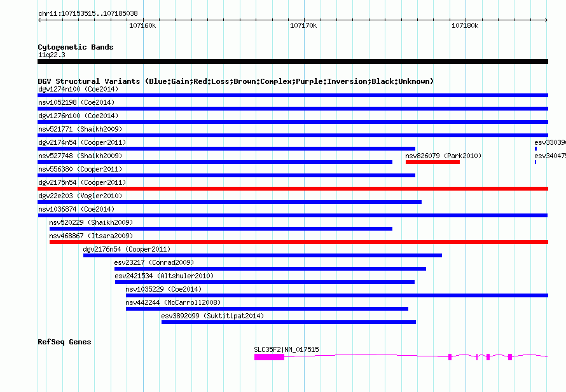This screenshot has height=392, width=566.
Task: Click the blue nsv521771 gain bar
Action: pos(293,135)
